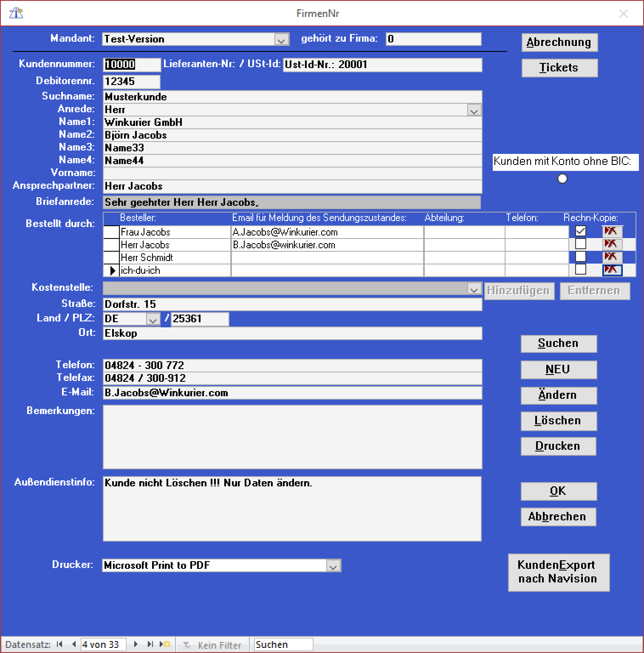Image resolution: width=644 pixels, height=653 pixels.
Task: Select the ich-du-ich row selector
Action: click(112, 270)
